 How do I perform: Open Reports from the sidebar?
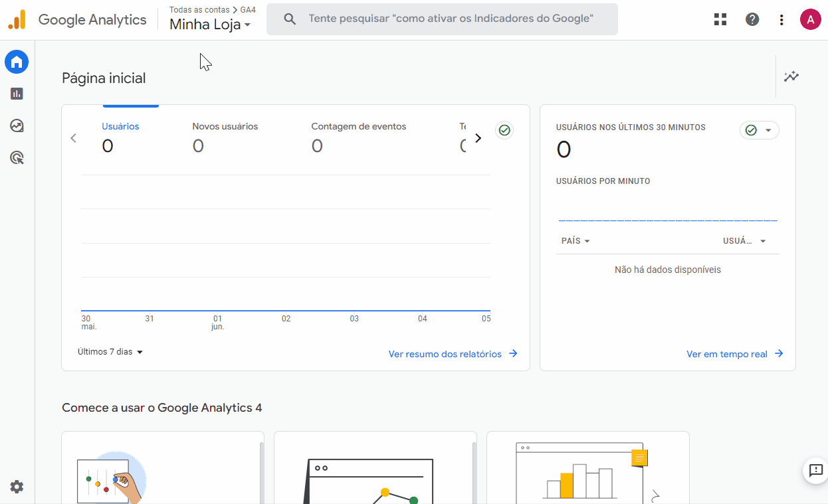coord(17,94)
